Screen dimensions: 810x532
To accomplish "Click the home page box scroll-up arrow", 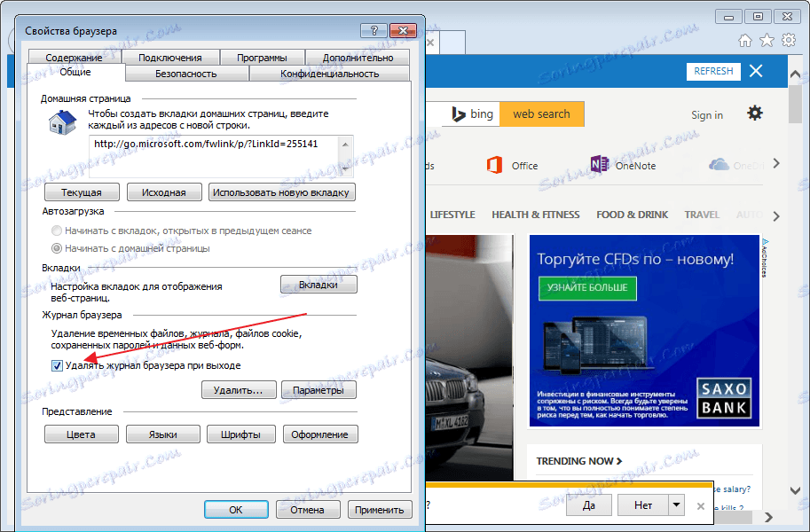I will [346, 145].
